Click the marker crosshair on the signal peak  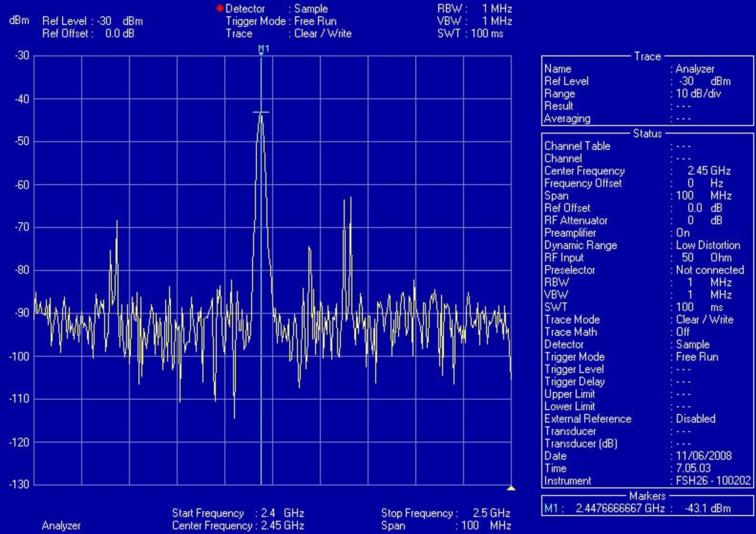pos(261,112)
